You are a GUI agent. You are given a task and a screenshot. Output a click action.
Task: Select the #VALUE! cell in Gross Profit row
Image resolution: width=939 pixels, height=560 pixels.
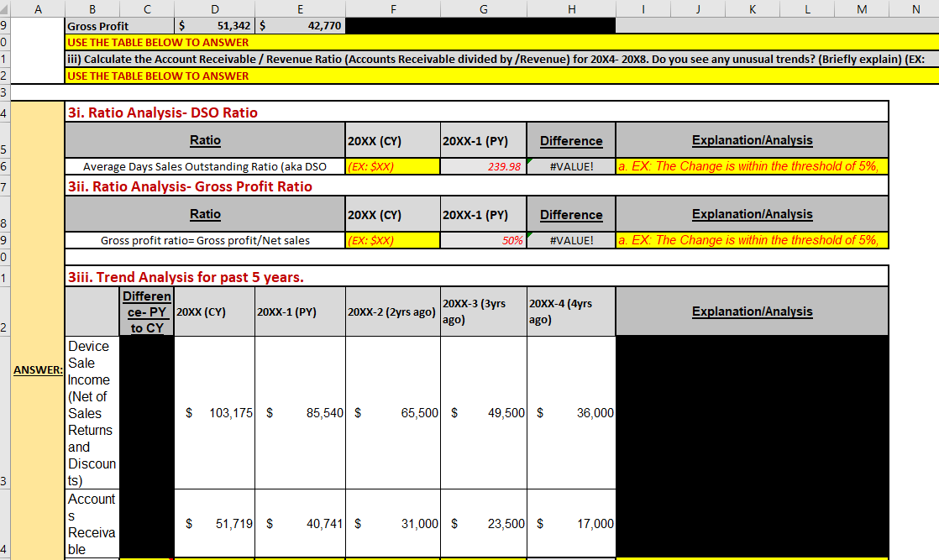click(x=571, y=240)
